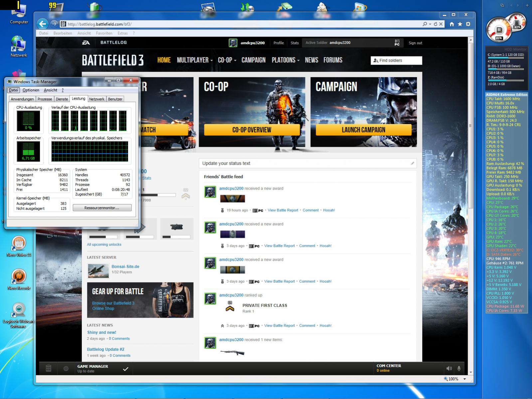The image size is (532, 399).
Task: Open the Shiny and new! news link
Action: coord(101,332)
